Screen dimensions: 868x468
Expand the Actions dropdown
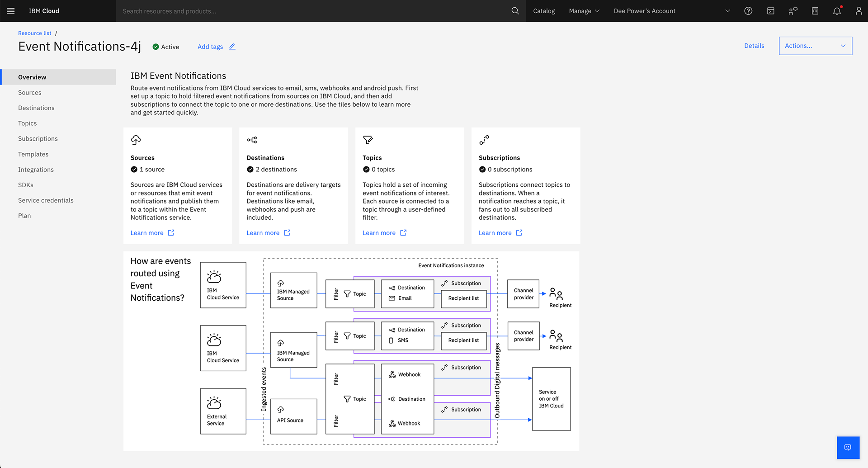[815, 46]
